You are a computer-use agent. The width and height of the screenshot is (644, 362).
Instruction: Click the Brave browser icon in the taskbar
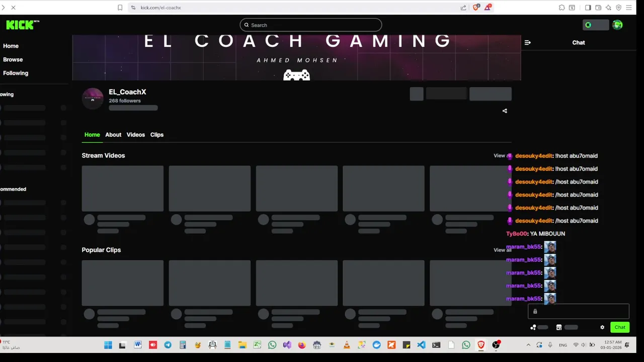pyautogui.click(x=481, y=345)
